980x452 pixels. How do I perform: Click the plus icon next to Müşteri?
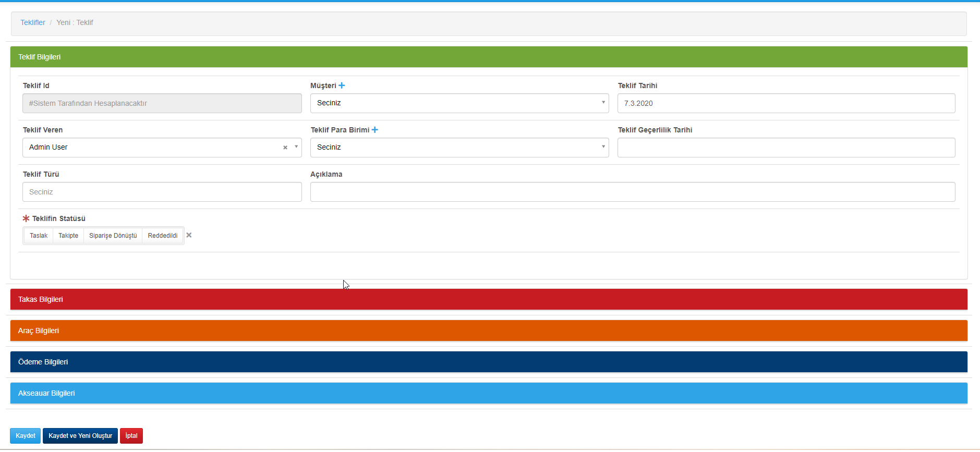pyautogui.click(x=342, y=85)
